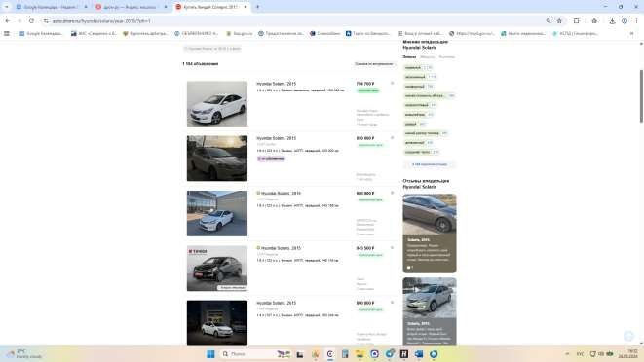The width and height of the screenshot is (644, 362).
Task: Open the apps grid in bookmarks bar
Action: [7, 34]
